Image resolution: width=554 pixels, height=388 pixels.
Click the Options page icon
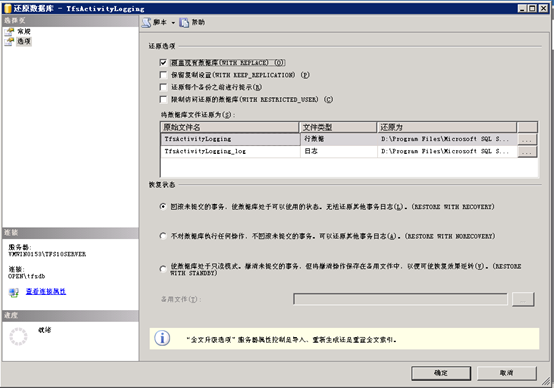(x=9, y=41)
